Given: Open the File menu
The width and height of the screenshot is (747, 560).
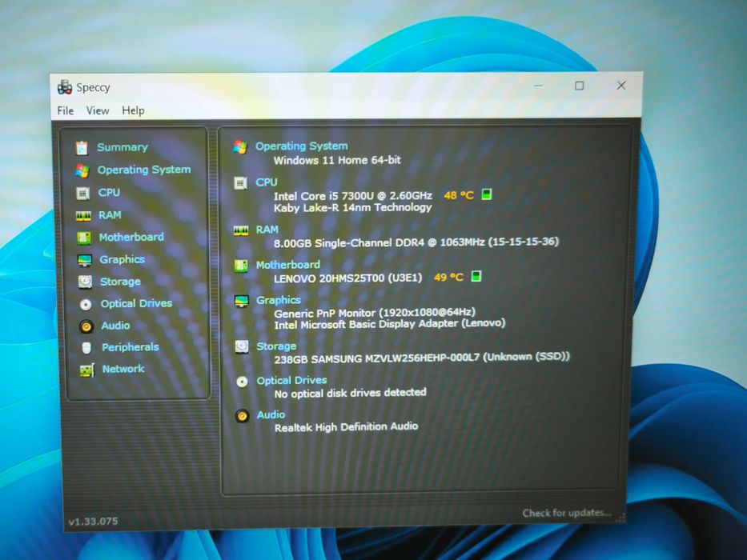Looking at the screenshot, I should [66, 110].
